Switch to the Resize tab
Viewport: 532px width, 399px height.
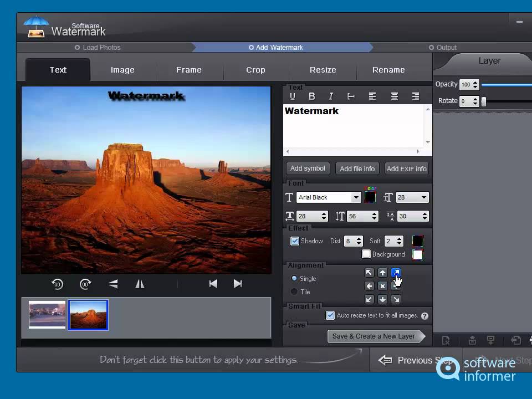pos(323,70)
